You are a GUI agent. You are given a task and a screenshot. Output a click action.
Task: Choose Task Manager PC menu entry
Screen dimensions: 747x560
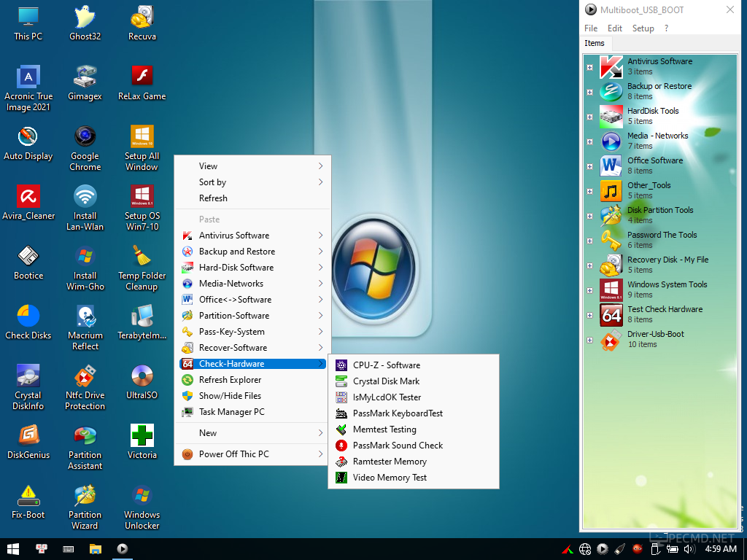click(x=252, y=412)
